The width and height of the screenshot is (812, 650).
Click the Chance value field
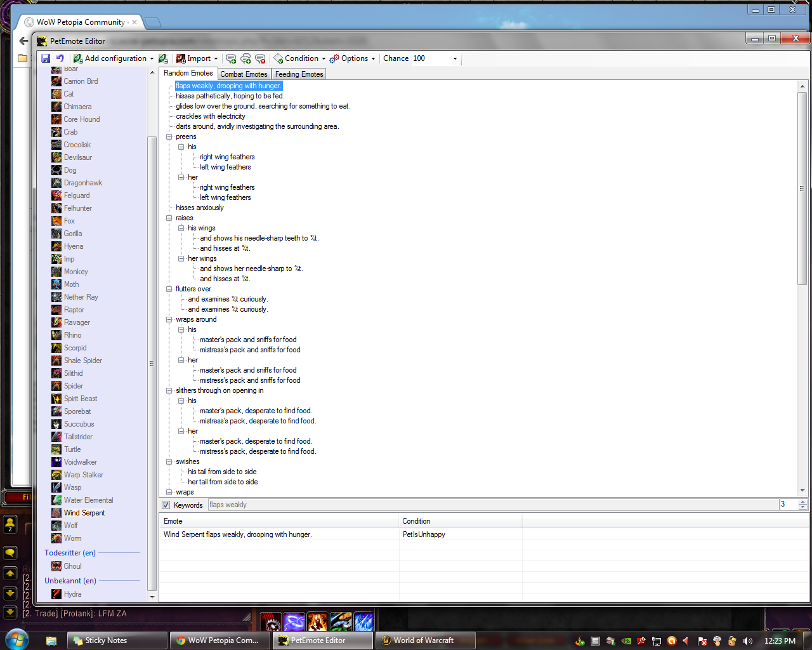[431, 58]
